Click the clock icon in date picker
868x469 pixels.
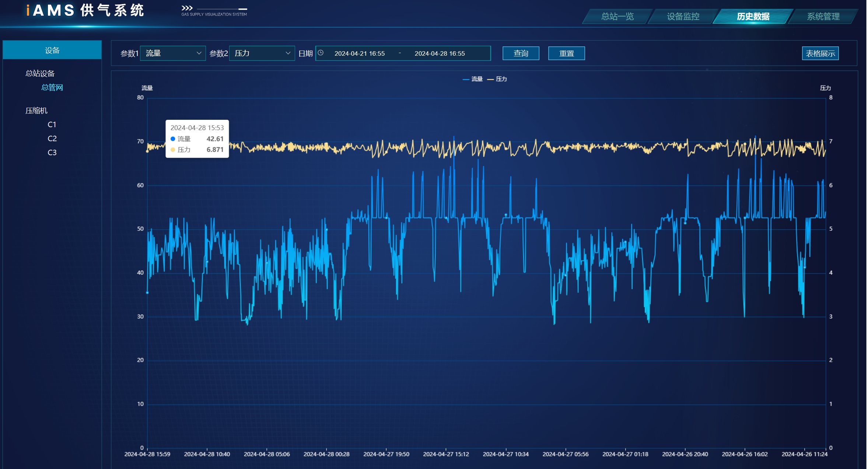pyautogui.click(x=321, y=53)
